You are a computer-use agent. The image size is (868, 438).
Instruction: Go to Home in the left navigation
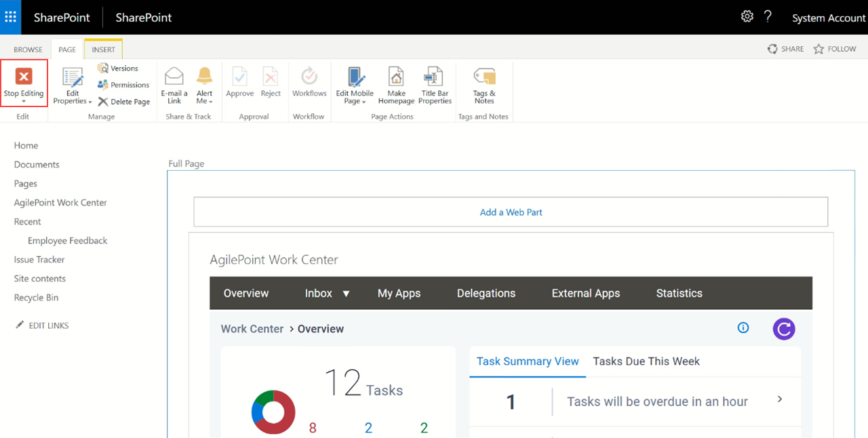pos(26,146)
